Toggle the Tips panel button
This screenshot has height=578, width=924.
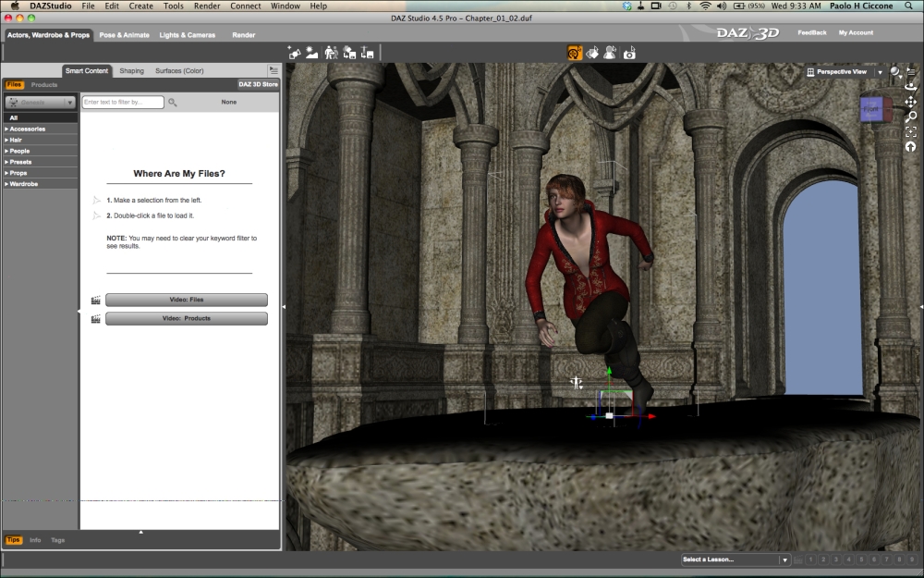tap(13, 540)
